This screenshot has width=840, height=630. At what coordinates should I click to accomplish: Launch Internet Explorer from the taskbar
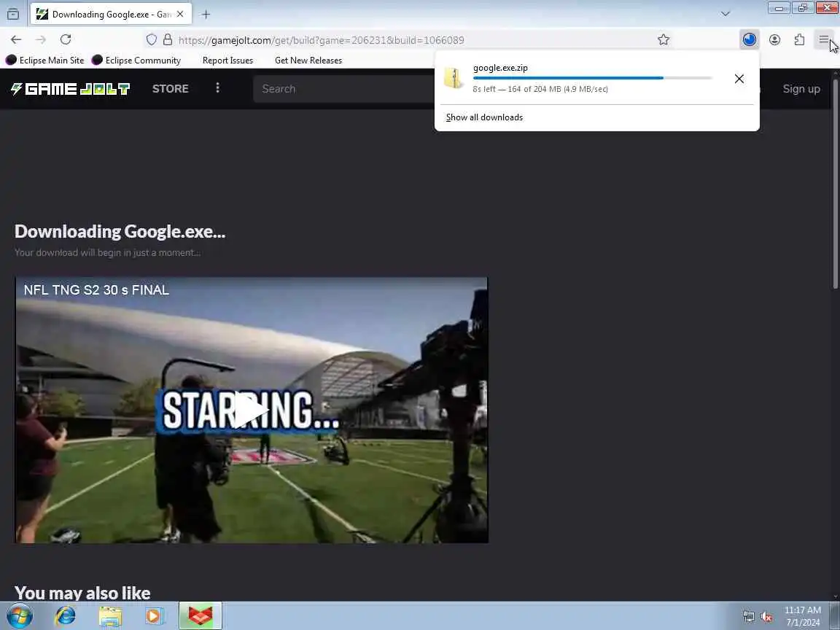(66, 616)
